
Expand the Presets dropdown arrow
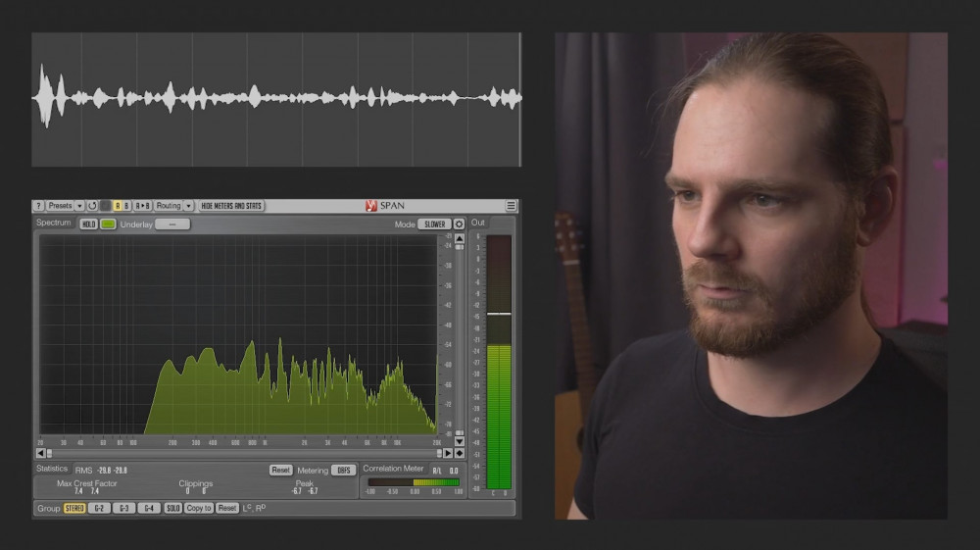pyautogui.click(x=80, y=206)
